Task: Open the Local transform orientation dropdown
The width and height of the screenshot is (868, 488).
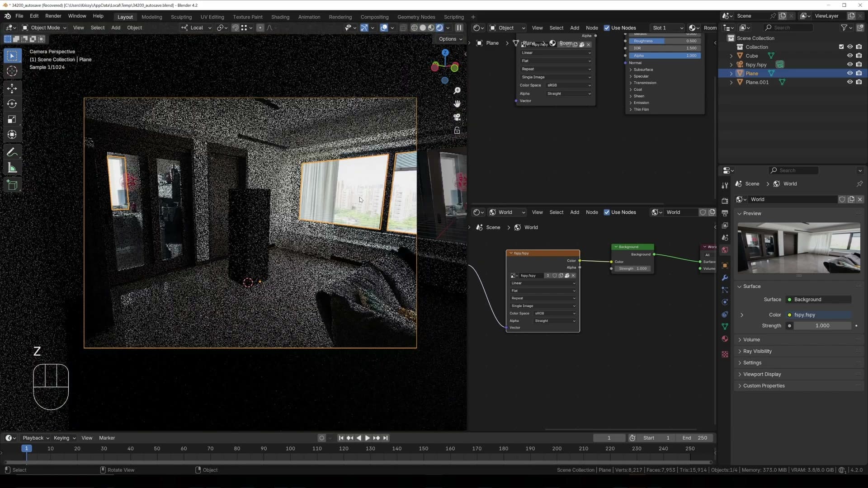Action: click(x=197, y=28)
